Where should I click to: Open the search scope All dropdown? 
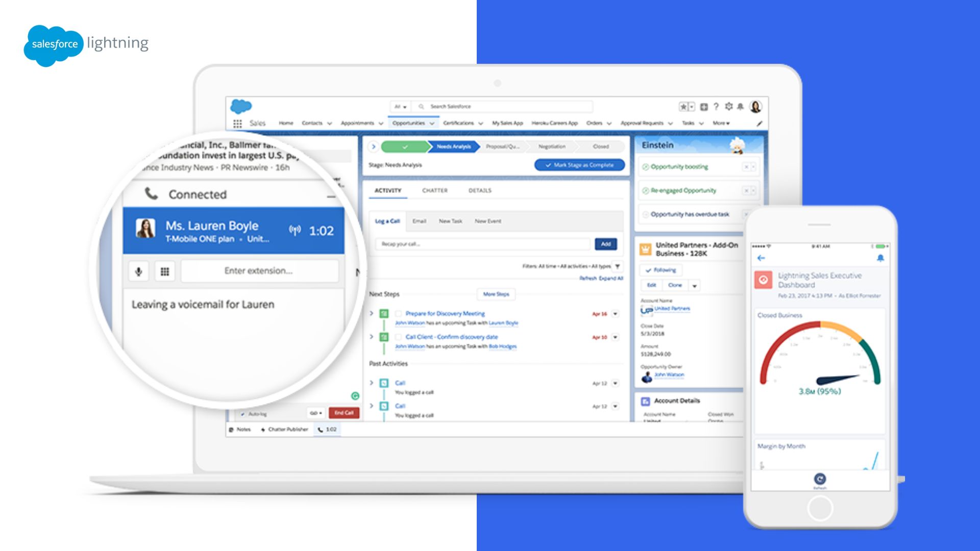tap(400, 107)
